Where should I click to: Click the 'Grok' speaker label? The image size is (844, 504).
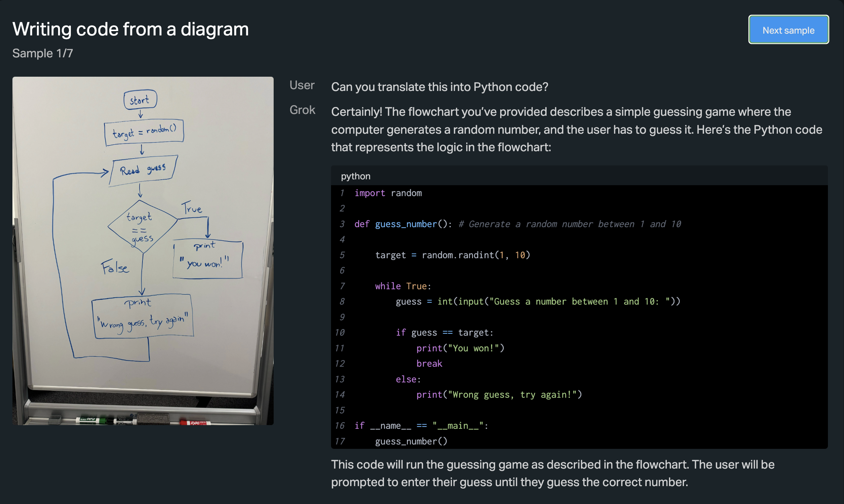click(x=302, y=110)
